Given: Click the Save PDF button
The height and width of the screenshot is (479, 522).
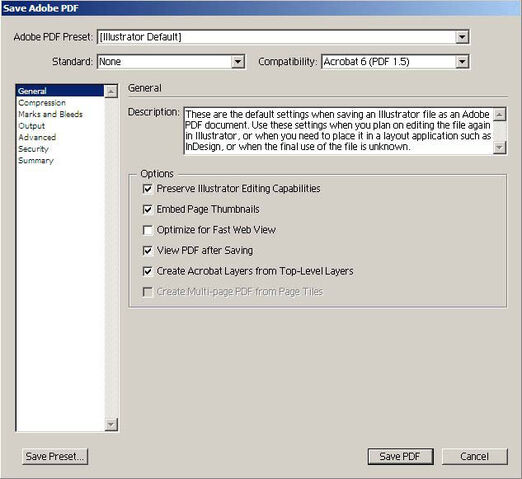Looking at the screenshot, I should click(400, 456).
